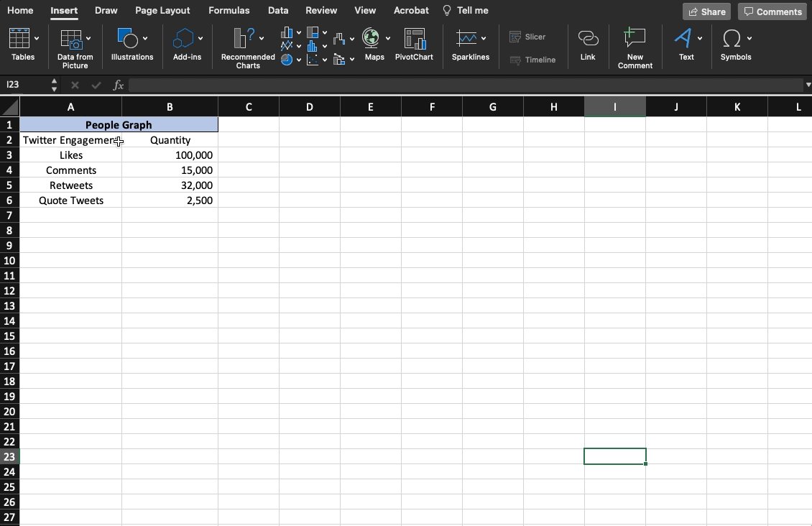This screenshot has width=812, height=526.
Task: Click the Share button
Action: click(x=707, y=11)
